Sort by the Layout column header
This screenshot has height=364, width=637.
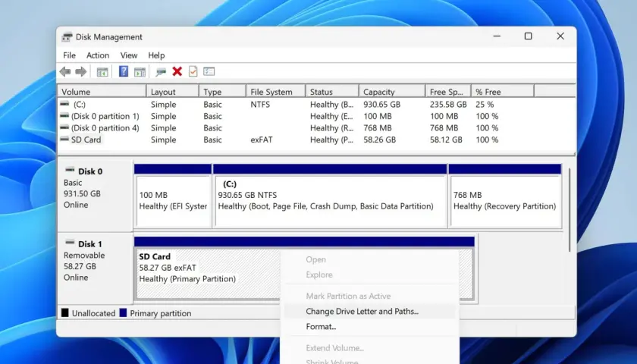173,92
